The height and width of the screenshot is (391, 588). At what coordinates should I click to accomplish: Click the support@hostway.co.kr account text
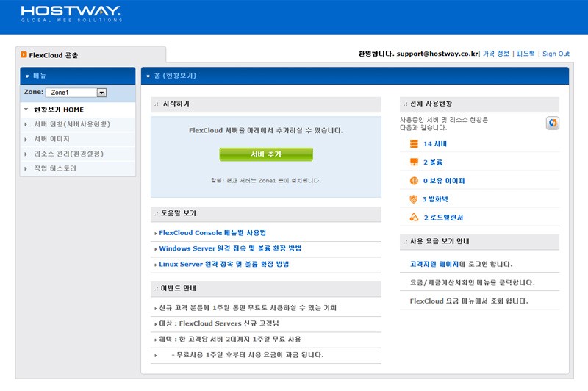[437, 54]
